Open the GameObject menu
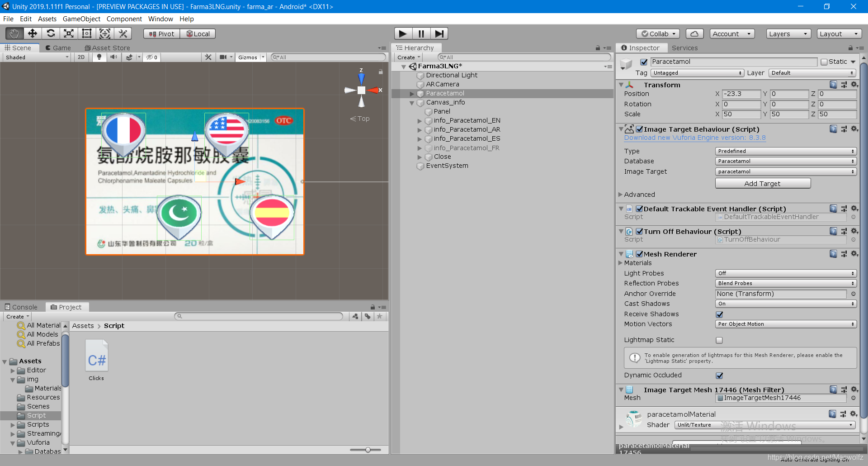Viewport: 868px width, 466px height. (81, 19)
